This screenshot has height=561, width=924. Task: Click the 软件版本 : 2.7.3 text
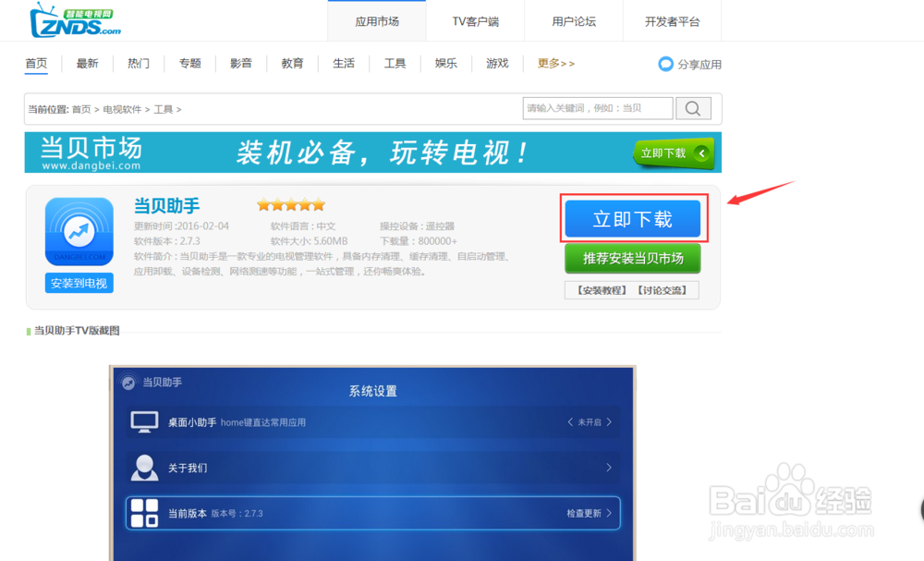point(166,241)
